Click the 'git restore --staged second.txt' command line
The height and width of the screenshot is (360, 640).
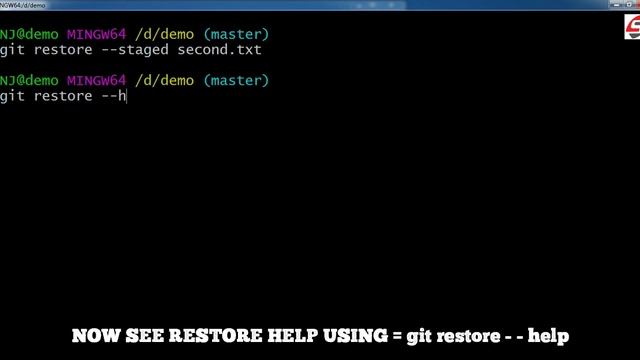131,50
